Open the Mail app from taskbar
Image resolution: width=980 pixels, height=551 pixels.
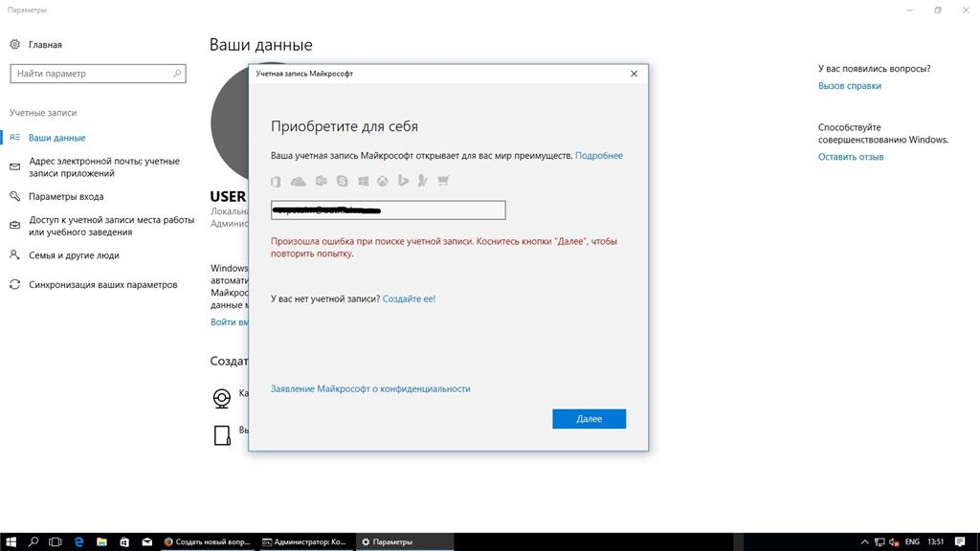click(146, 541)
